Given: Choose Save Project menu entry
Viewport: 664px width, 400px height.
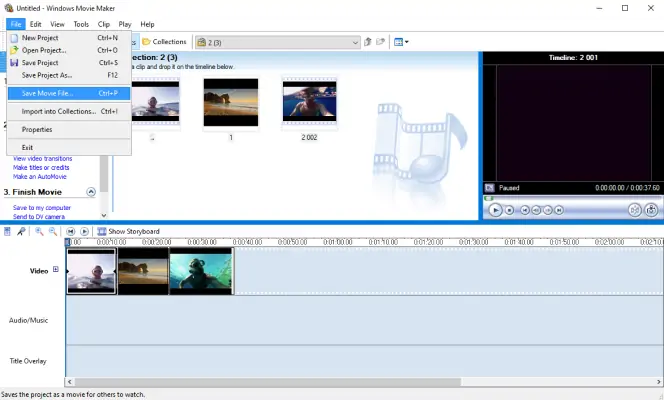Looking at the screenshot, I should click(x=69, y=63).
